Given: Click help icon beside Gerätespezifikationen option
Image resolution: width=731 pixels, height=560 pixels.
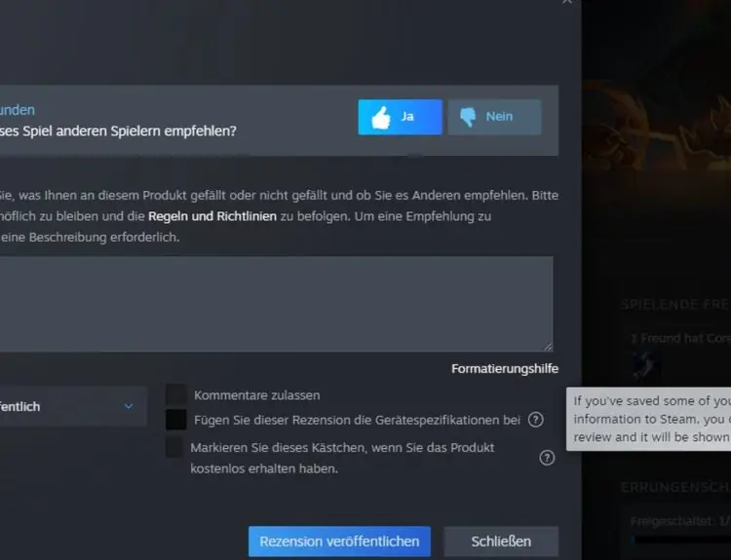Looking at the screenshot, I should click(536, 420).
